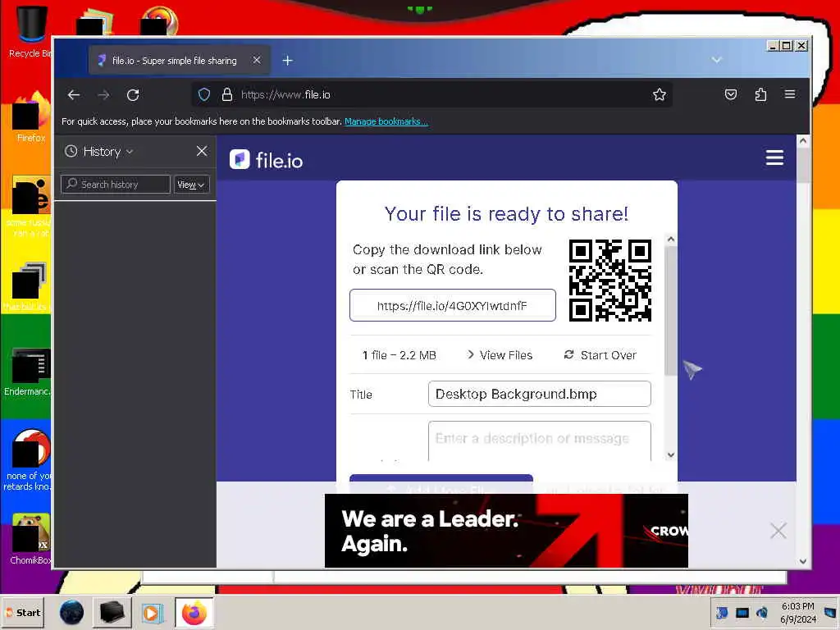Click the description message field

(540, 441)
